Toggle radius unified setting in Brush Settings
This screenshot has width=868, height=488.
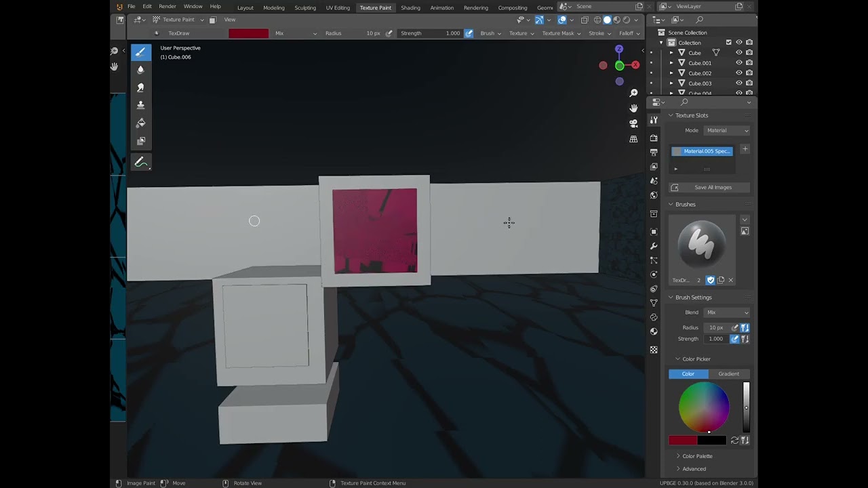(745, 327)
